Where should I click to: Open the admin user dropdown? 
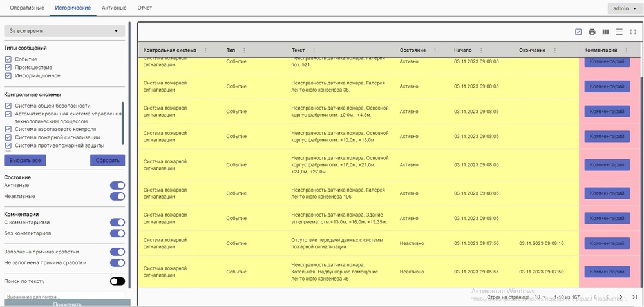[x=624, y=8]
